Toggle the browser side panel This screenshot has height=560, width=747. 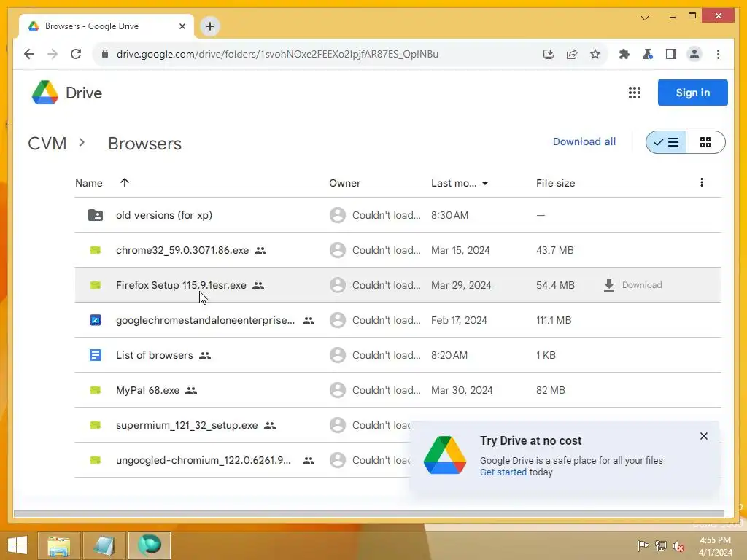pyautogui.click(x=671, y=54)
